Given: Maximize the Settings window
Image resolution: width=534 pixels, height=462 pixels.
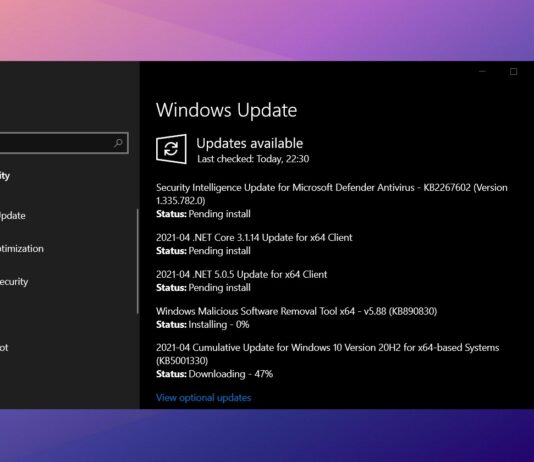Looking at the screenshot, I should (513, 71).
